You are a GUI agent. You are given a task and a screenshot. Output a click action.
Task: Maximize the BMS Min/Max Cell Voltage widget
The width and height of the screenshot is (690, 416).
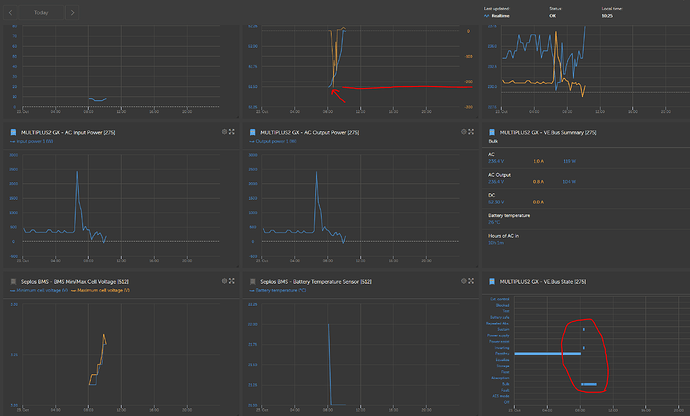coord(232,281)
